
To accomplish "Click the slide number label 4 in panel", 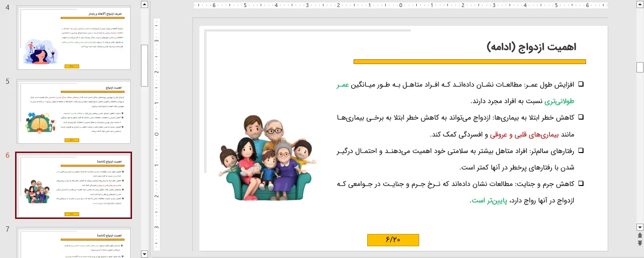I will click(8, 8).
